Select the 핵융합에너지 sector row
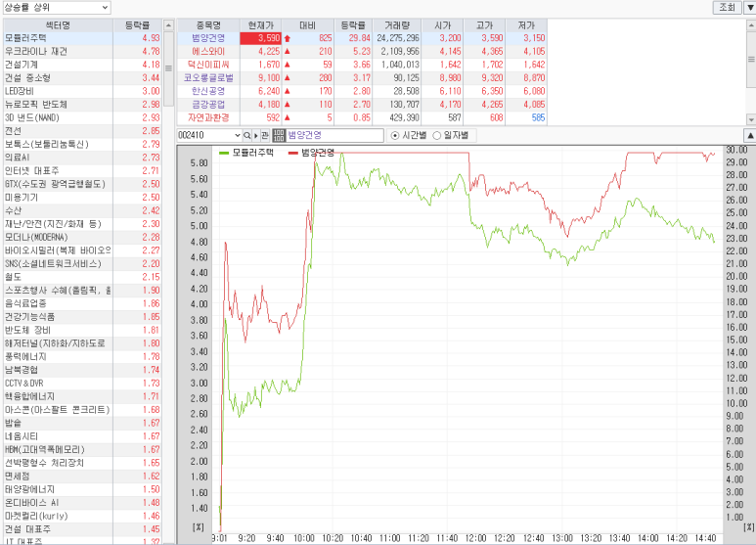 (x=82, y=396)
